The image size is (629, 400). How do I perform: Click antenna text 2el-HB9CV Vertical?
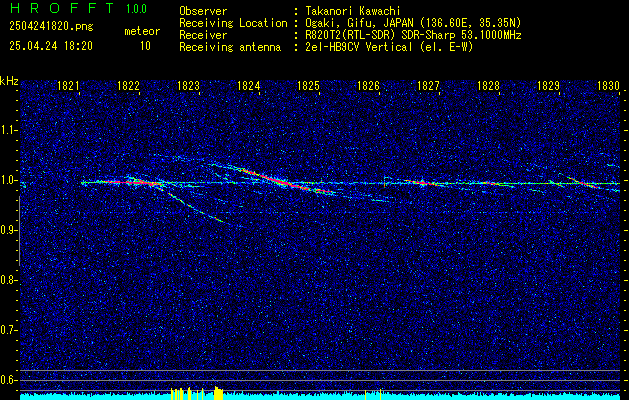[389, 47]
